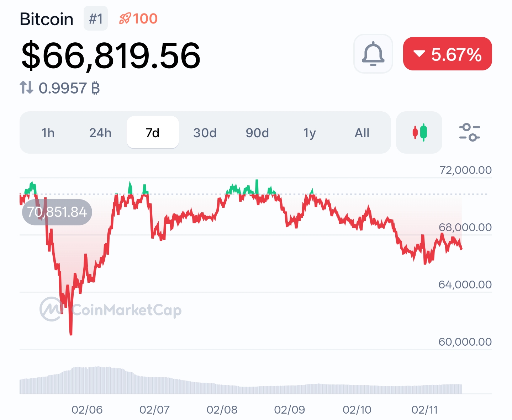Image resolution: width=512 pixels, height=420 pixels.
Task: Toggle the red 5.67% change badge
Action: (447, 54)
